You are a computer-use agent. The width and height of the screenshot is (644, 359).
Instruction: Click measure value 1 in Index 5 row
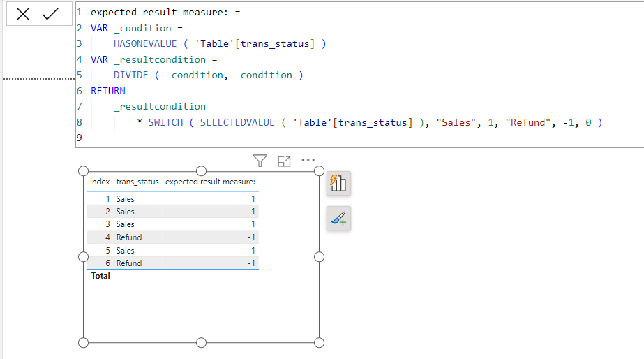(x=253, y=251)
